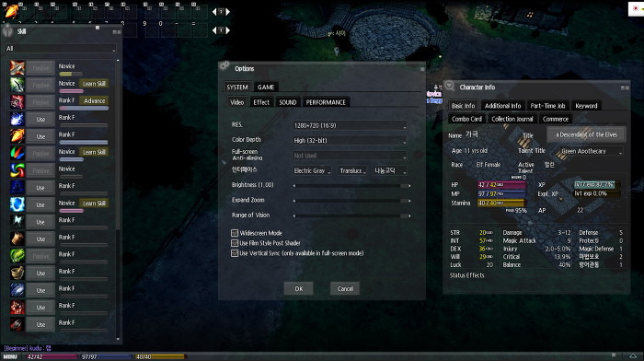
Task: Click Use beside the mortar and pestle skill
Action: 40,273
